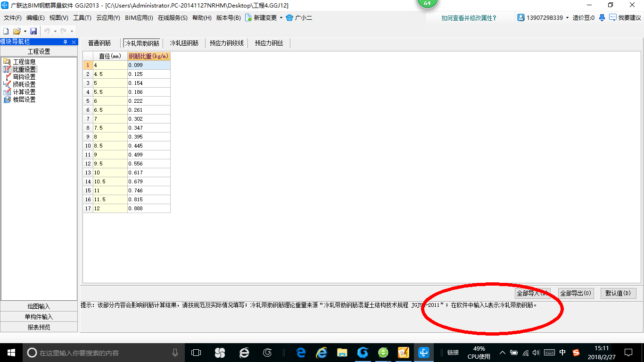Viewport: 644px width, 362px height.
Task: Select 比重设置 in the navigation tree
Action: [x=24, y=69]
